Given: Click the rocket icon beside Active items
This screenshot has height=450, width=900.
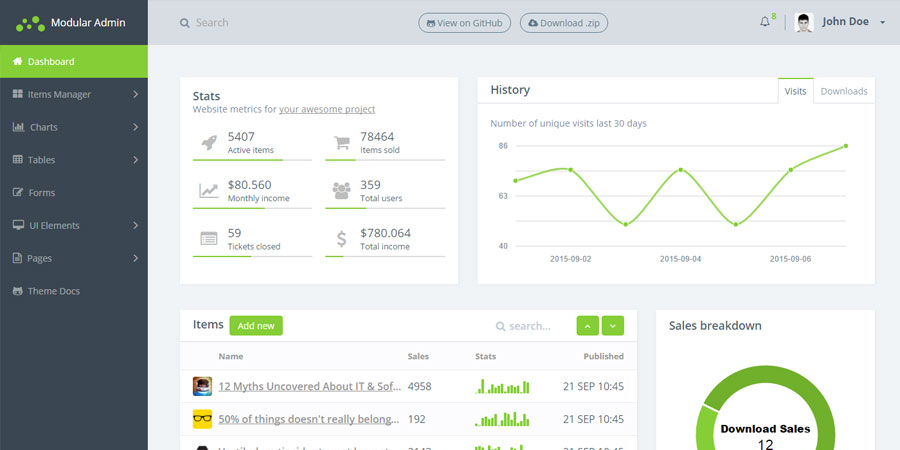Looking at the screenshot, I should [x=208, y=142].
